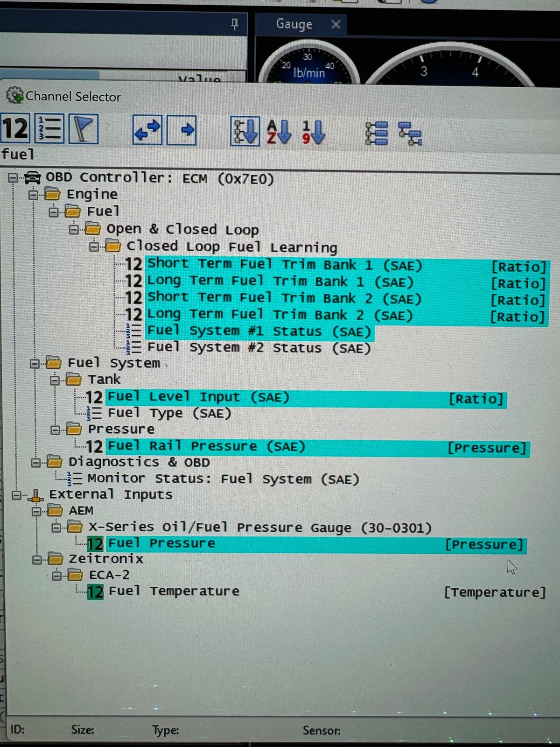Viewport: 560px width, 747px height.
Task: Sort channels alphabetically A to Z
Action: (x=279, y=132)
